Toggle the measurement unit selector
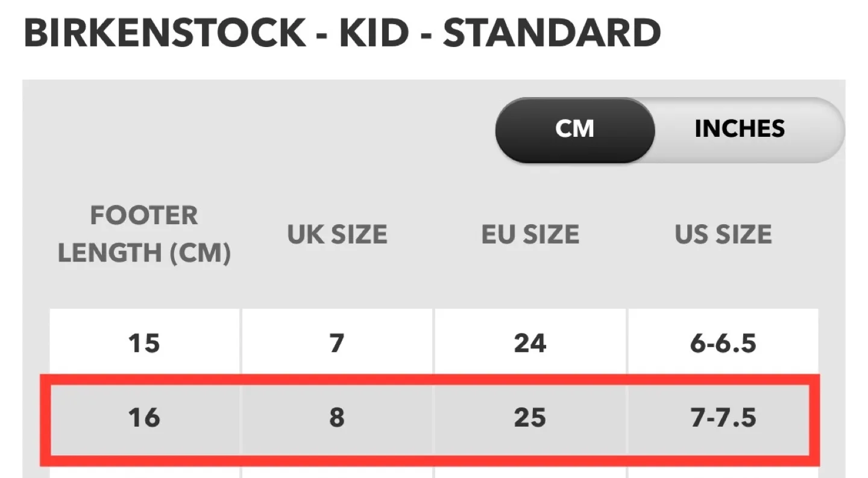Viewport: 868px width, 478px height. pos(669,129)
